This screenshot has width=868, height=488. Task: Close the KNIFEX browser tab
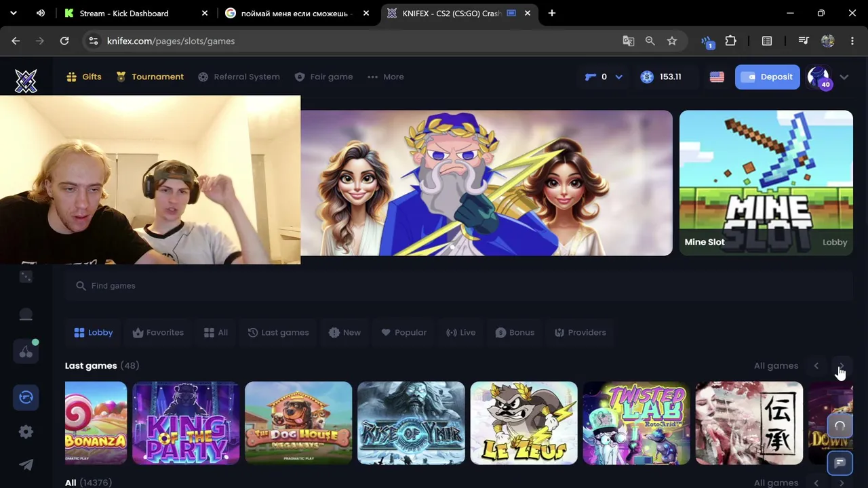pyautogui.click(x=528, y=13)
